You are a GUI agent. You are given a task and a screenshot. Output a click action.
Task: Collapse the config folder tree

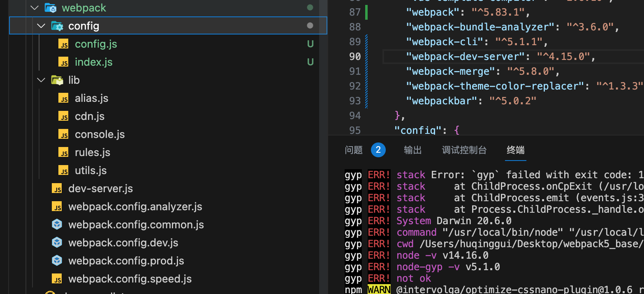(x=41, y=25)
